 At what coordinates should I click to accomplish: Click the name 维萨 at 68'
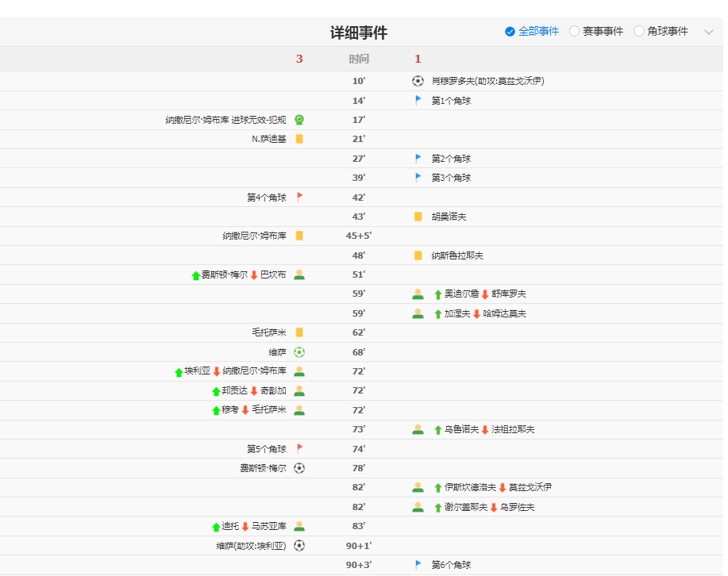point(278,352)
